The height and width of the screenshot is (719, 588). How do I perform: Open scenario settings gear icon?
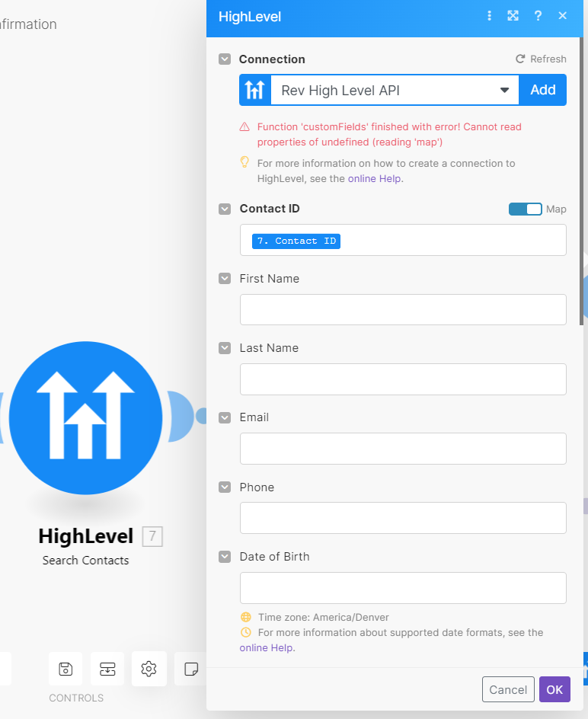tap(149, 669)
